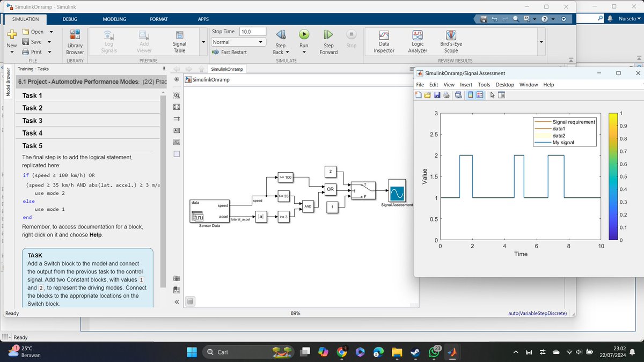Viewport: 644px width, 362px height.
Task: Open the Library Browser
Action: point(75,41)
